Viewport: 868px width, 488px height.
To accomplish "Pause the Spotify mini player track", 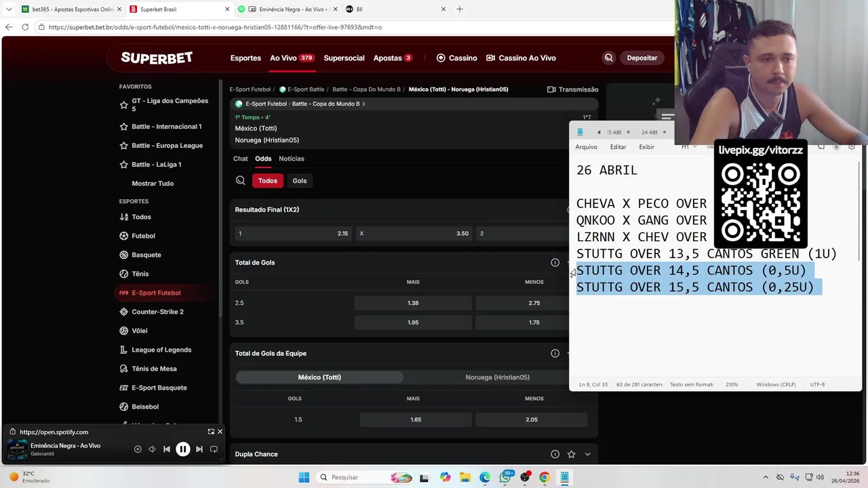I will click(183, 449).
